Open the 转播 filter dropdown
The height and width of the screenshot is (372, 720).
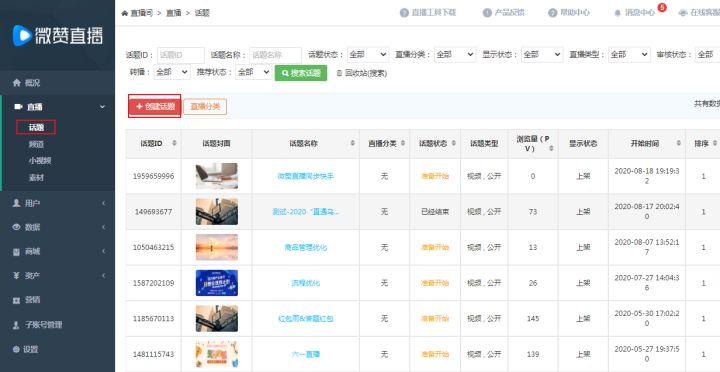click(172, 72)
